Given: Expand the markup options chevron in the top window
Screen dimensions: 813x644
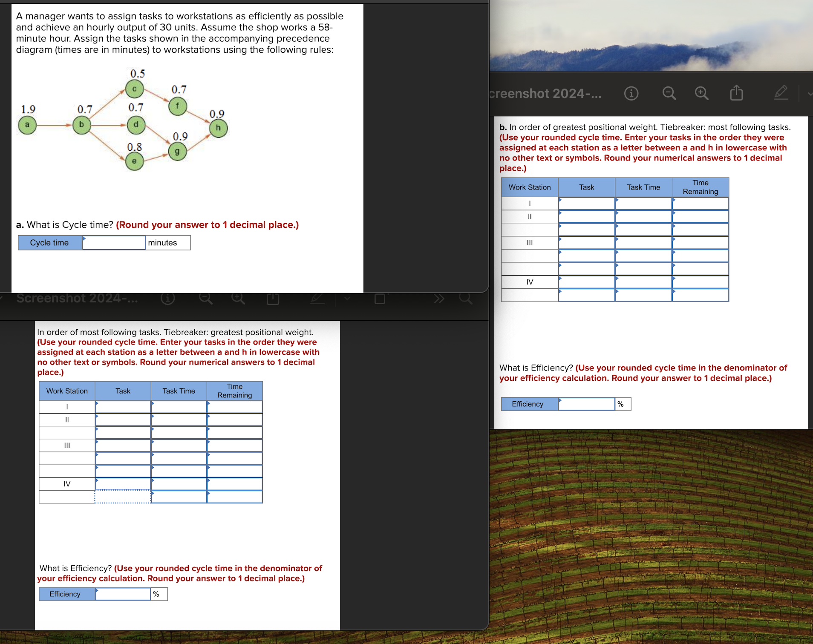Looking at the screenshot, I should tap(809, 93).
